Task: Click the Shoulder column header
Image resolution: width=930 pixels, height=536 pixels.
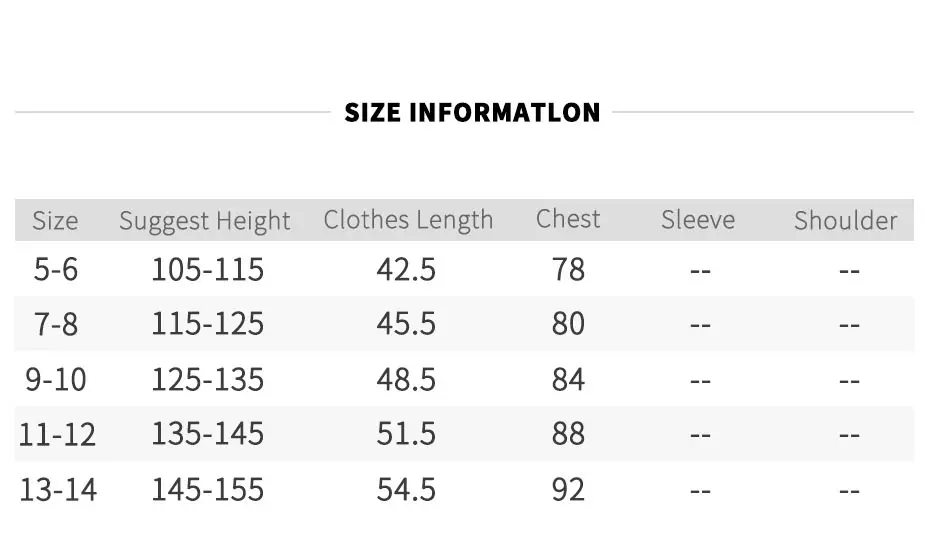Action: (x=845, y=220)
